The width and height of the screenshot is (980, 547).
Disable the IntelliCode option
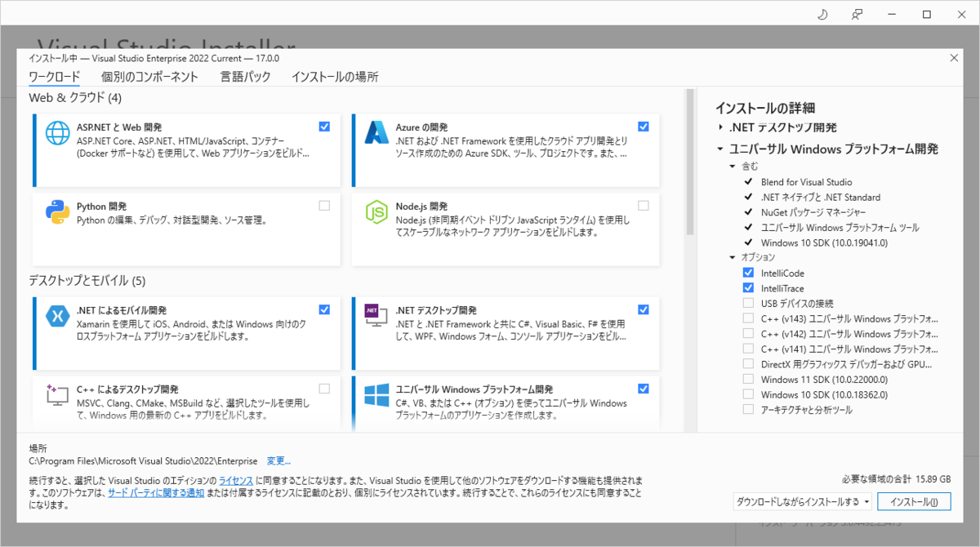748,273
